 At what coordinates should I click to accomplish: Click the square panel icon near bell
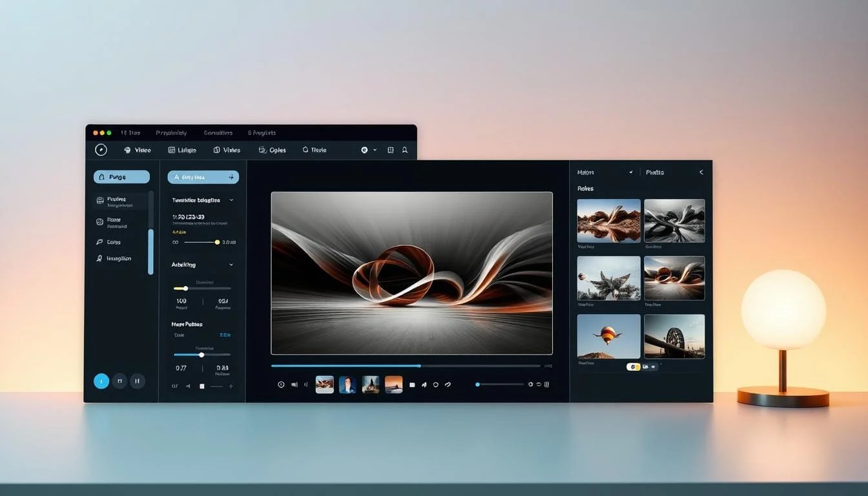coord(390,150)
